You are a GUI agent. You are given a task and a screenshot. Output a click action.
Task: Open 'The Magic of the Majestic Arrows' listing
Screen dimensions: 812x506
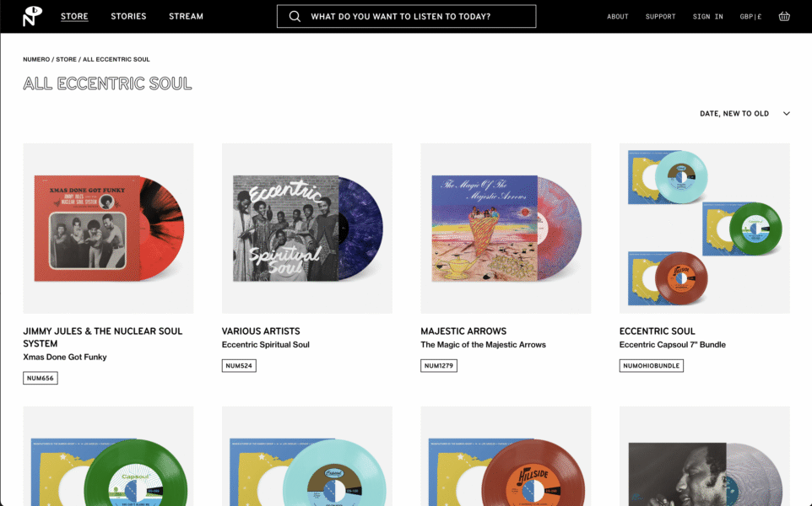pos(483,344)
